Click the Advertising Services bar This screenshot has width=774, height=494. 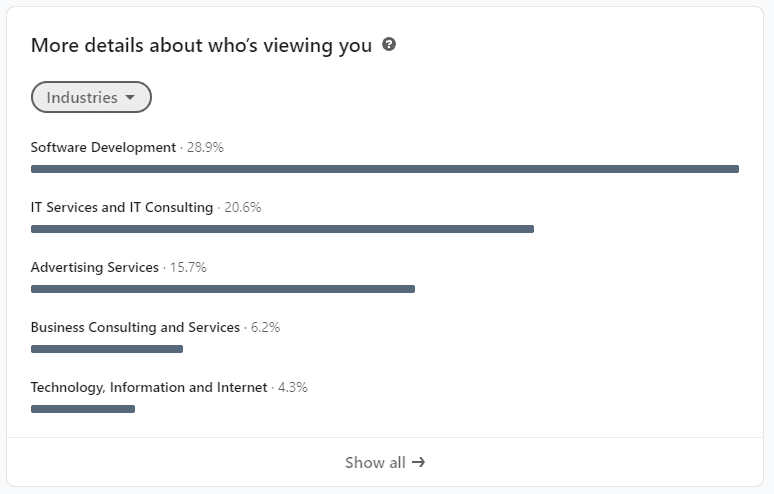[223, 289]
